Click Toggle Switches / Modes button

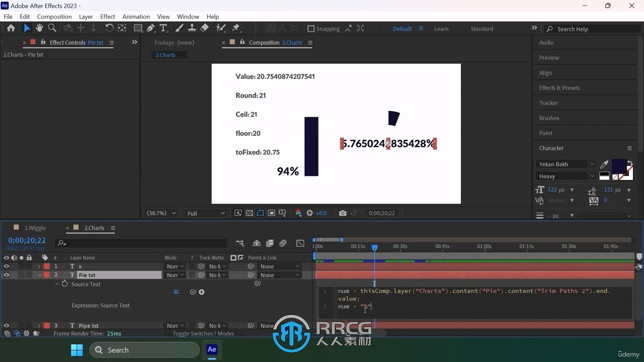pyautogui.click(x=203, y=333)
